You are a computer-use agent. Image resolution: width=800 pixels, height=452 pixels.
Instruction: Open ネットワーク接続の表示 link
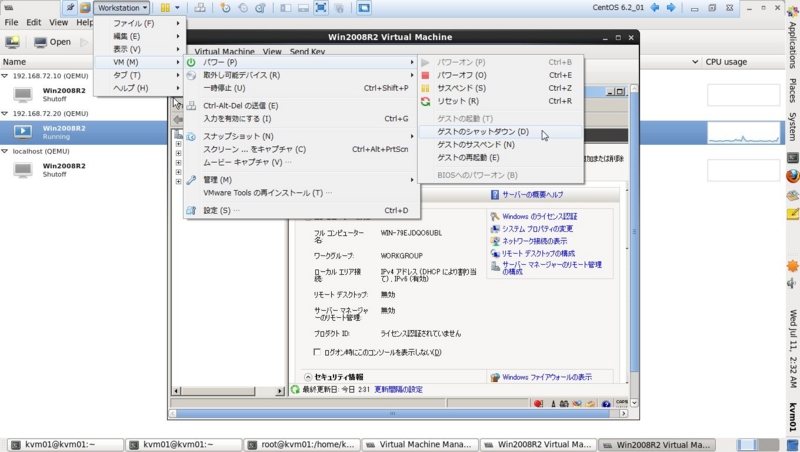click(x=534, y=241)
